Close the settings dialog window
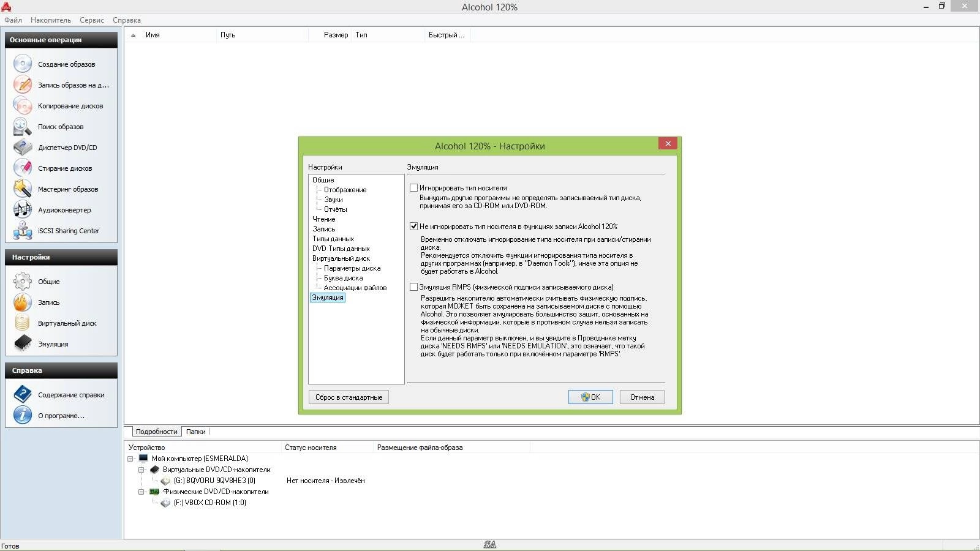The image size is (980, 551). pyautogui.click(x=668, y=143)
